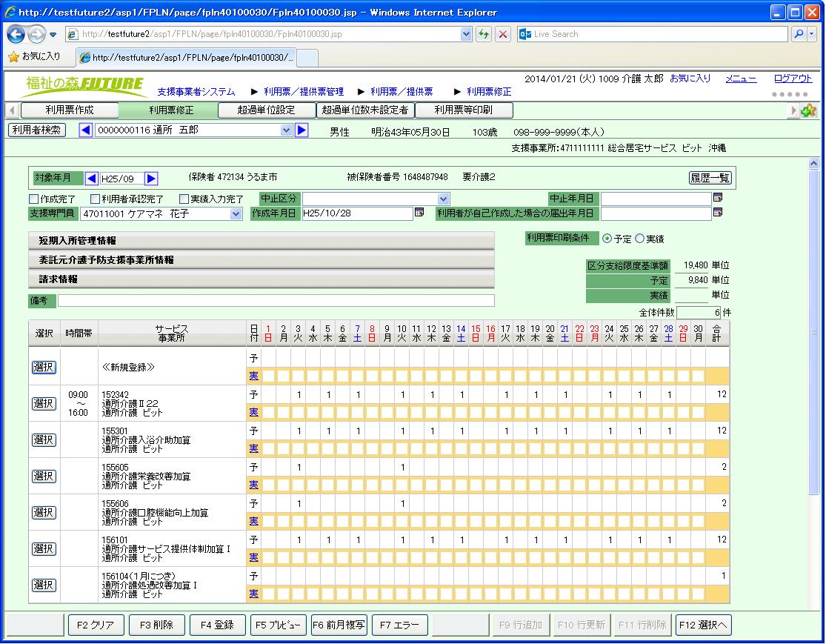The image size is (826, 644).
Task: Select previous user with blue left arrow
Action: coord(86,130)
